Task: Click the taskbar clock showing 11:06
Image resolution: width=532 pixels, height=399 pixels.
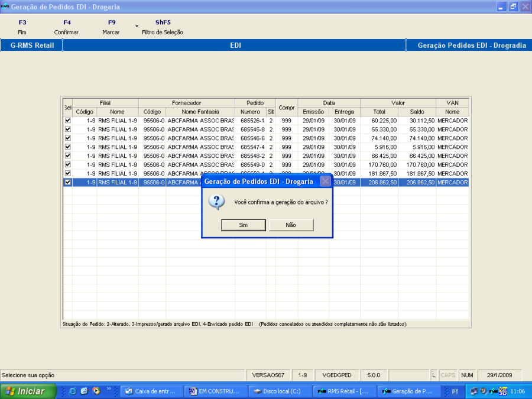Action: [517, 391]
